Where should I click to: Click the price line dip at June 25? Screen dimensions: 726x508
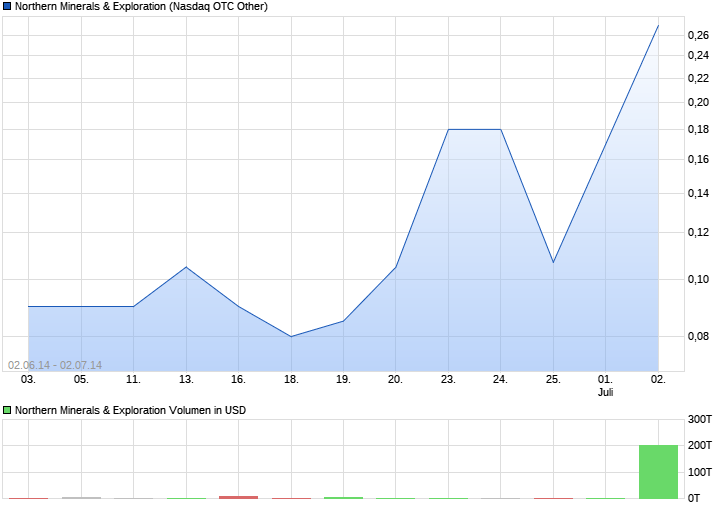(x=553, y=263)
